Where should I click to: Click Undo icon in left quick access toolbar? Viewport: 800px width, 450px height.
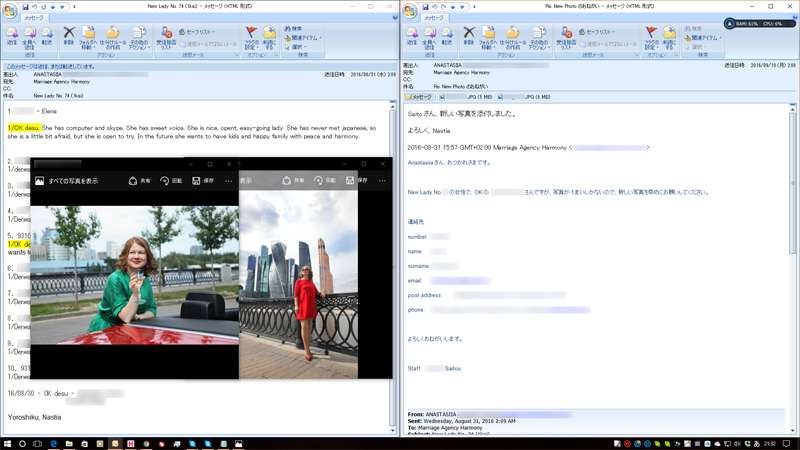pos(35,7)
